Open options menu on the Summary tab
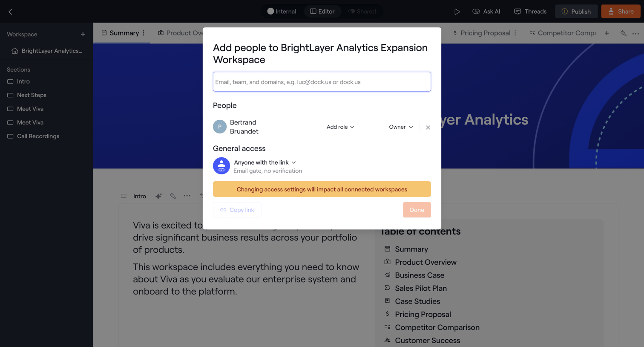The image size is (644, 347). (144, 33)
